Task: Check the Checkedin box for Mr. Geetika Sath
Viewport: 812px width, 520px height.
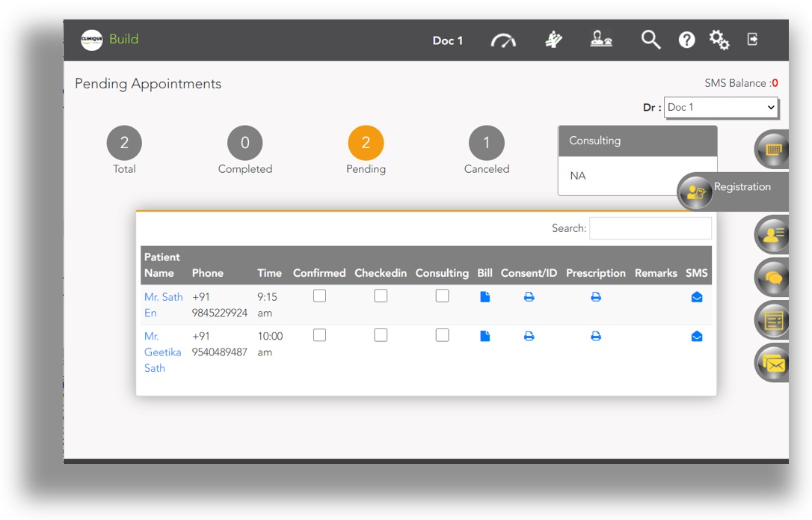Action: click(x=381, y=335)
